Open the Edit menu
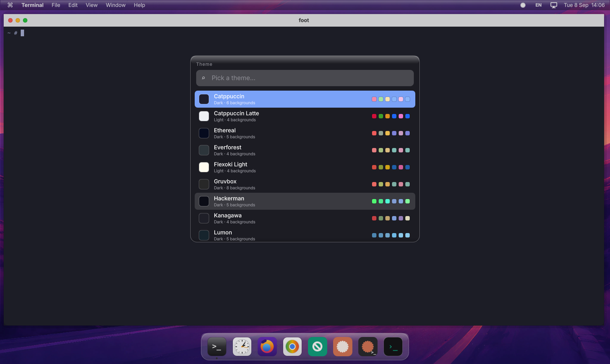 (x=73, y=5)
